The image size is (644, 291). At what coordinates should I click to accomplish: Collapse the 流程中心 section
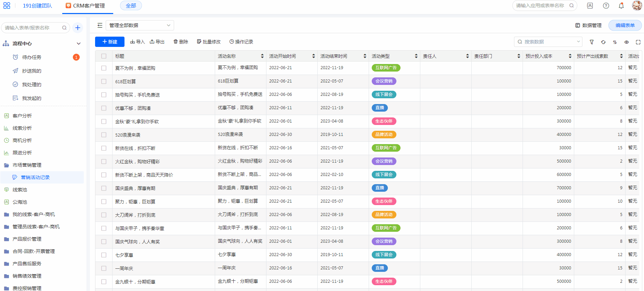(x=79, y=43)
